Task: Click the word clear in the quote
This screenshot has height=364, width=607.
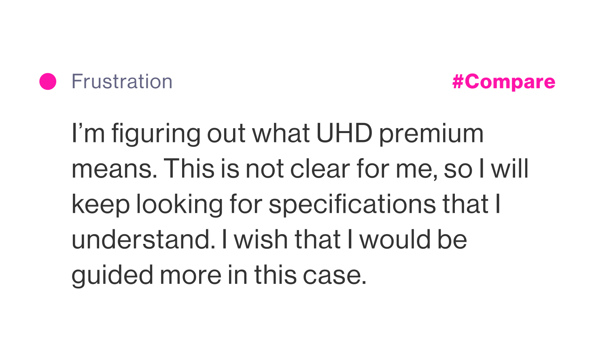Action: 320,169
